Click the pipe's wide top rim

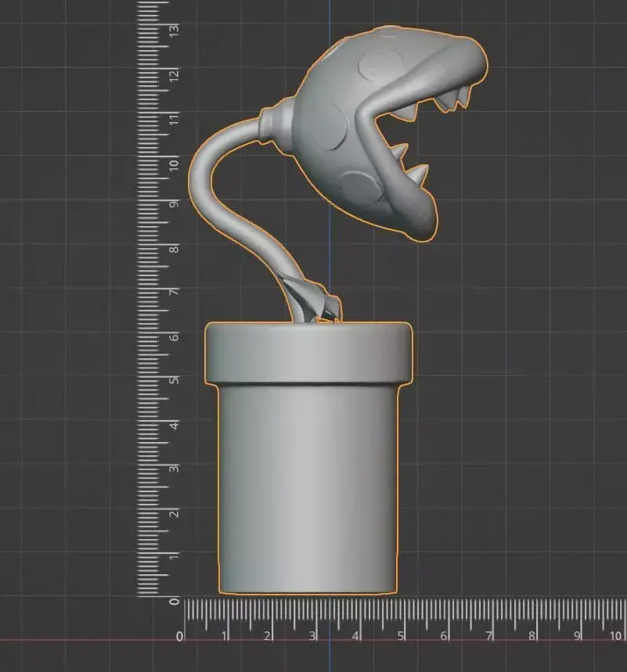point(308,352)
